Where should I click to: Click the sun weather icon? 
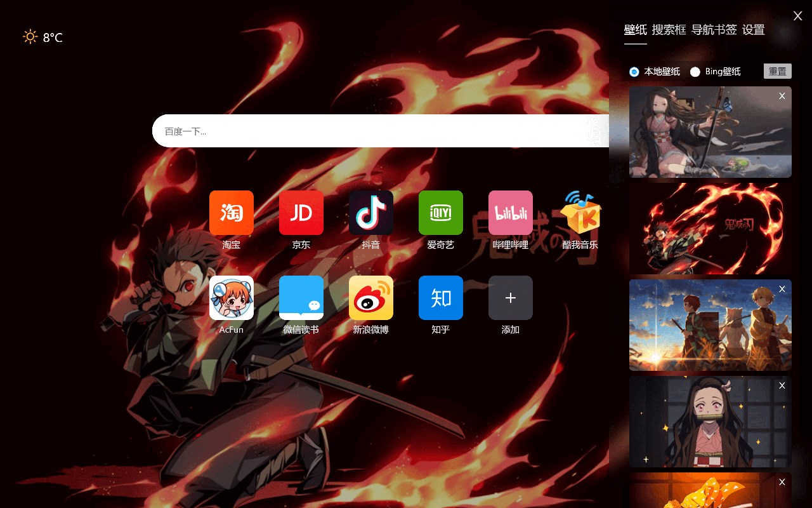pos(30,37)
